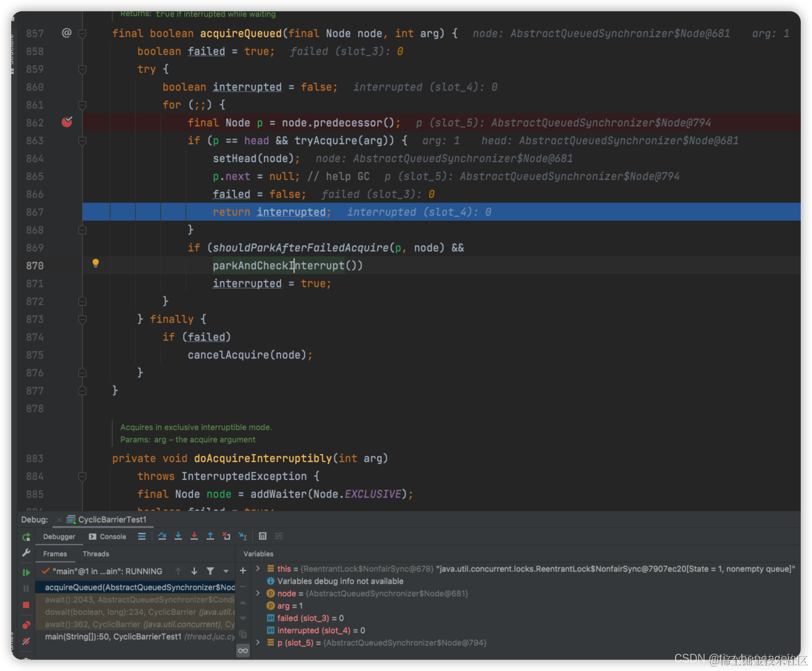Viewport: 812px width, 671px height.
Task: Collapse the for loop fold on line 861
Action: click(82, 105)
